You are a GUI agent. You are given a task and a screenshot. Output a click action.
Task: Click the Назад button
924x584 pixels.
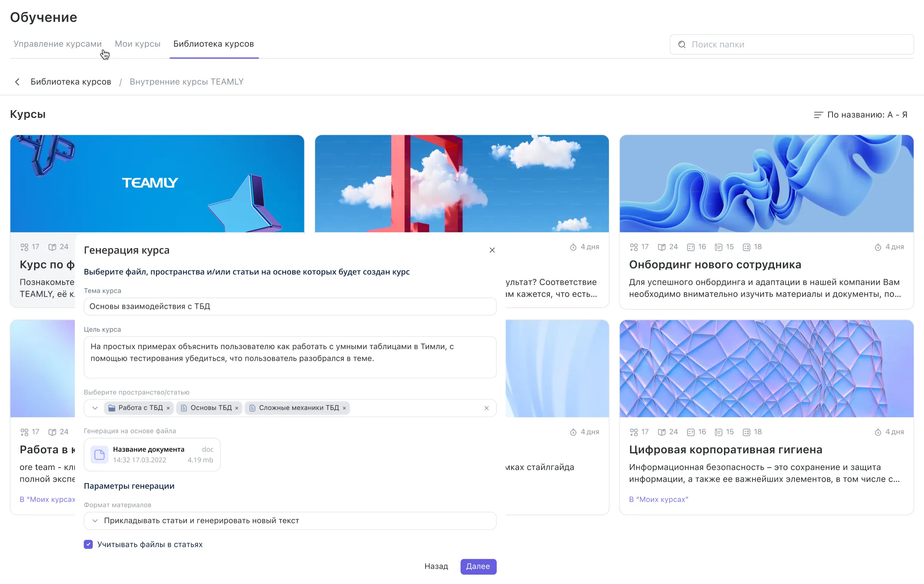(x=436, y=567)
